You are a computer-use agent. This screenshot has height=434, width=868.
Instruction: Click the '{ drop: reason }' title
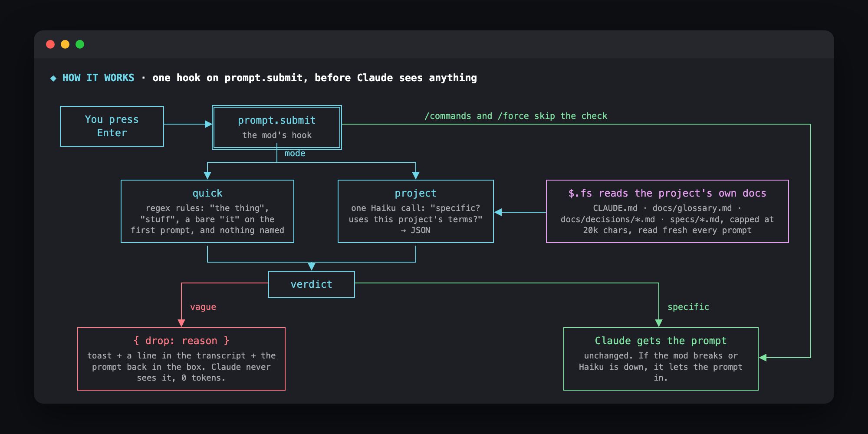tap(181, 341)
